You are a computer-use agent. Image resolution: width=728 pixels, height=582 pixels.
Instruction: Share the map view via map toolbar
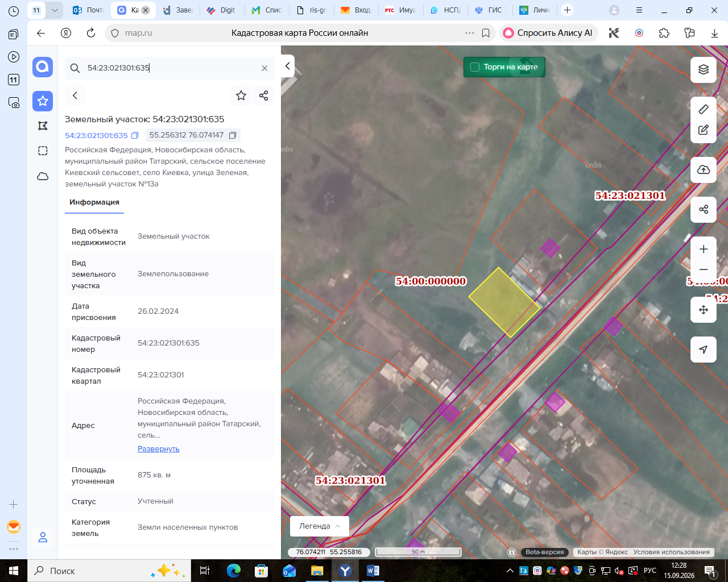704,209
